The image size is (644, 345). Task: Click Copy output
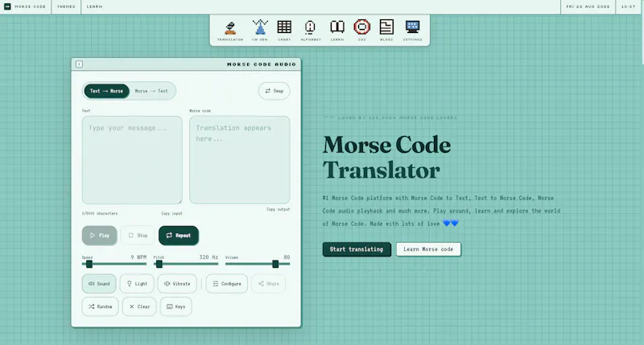(x=278, y=209)
